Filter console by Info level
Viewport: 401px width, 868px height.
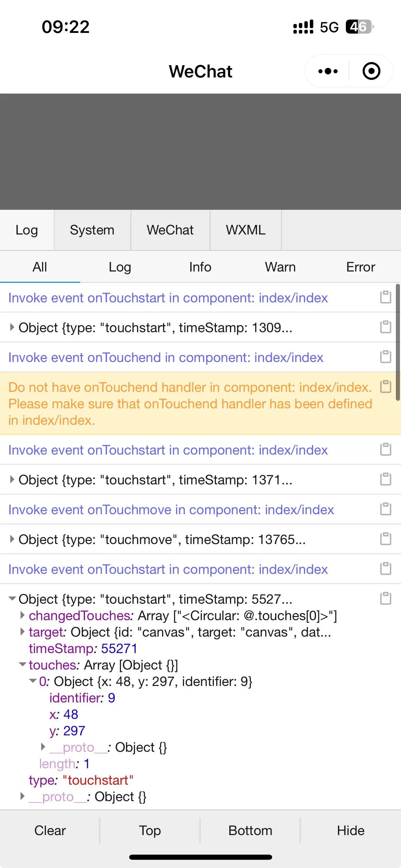(x=200, y=267)
